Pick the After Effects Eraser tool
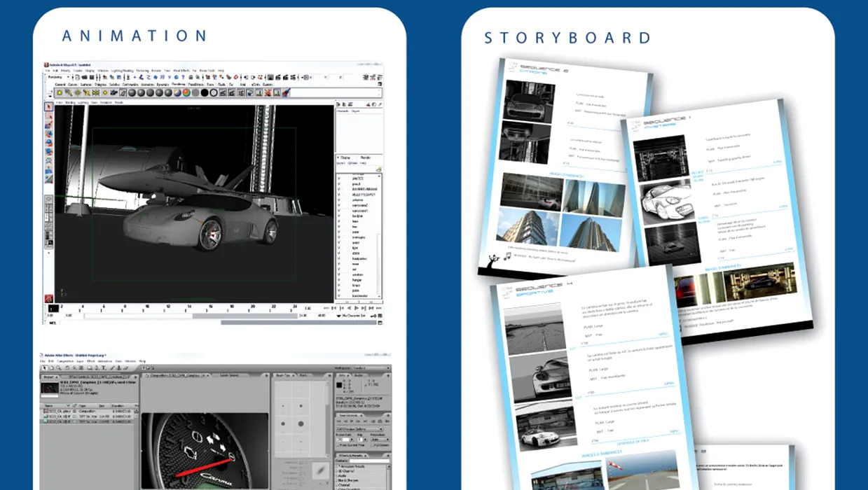This screenshot has height=490, width=868. (x=125, y=367)
